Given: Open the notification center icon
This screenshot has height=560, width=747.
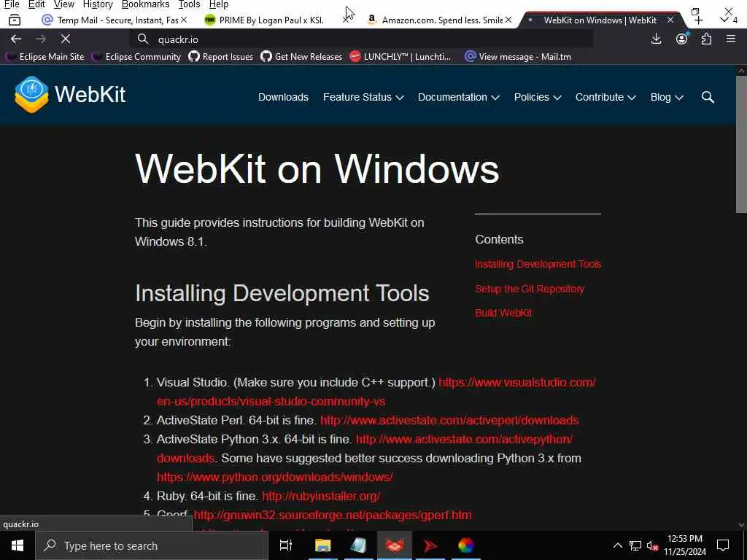Looking at the screenshot, I should [723, 545].
